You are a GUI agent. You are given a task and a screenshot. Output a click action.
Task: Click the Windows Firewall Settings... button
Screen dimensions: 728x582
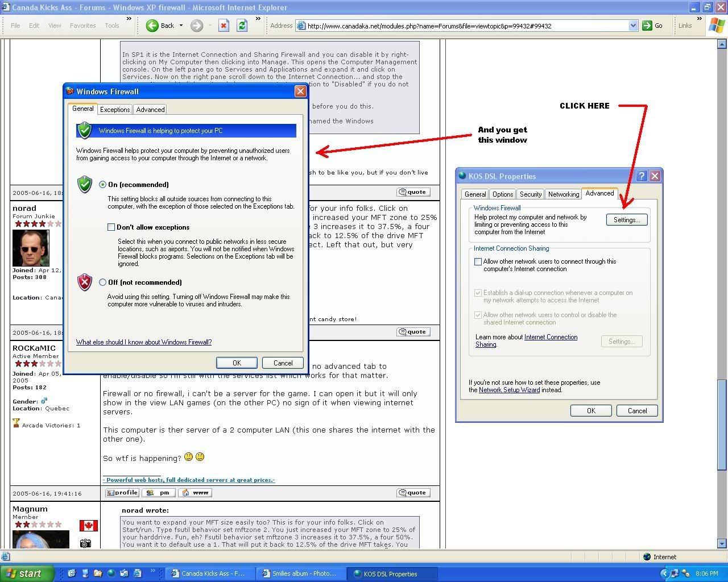click(627, 220)
